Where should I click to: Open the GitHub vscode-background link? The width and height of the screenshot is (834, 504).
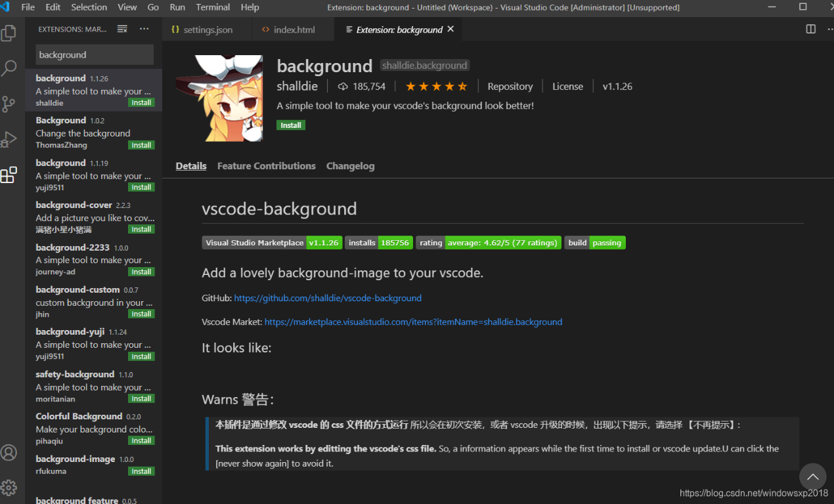click(328, 298)
